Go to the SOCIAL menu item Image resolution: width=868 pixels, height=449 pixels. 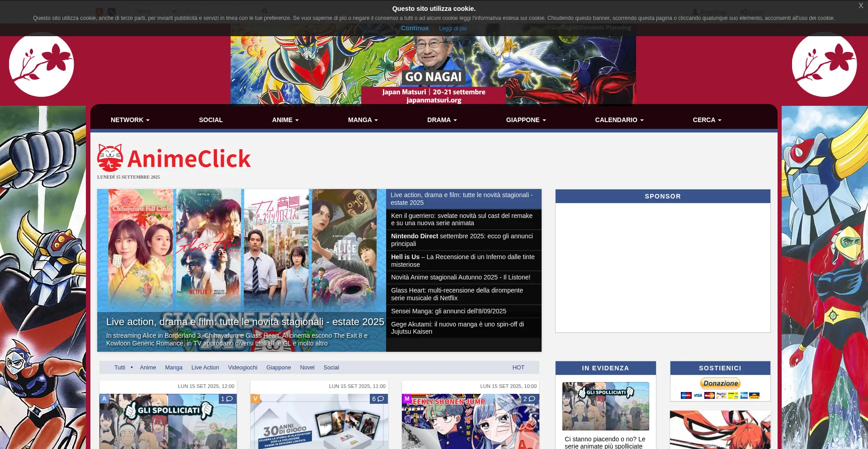point(211,120)
